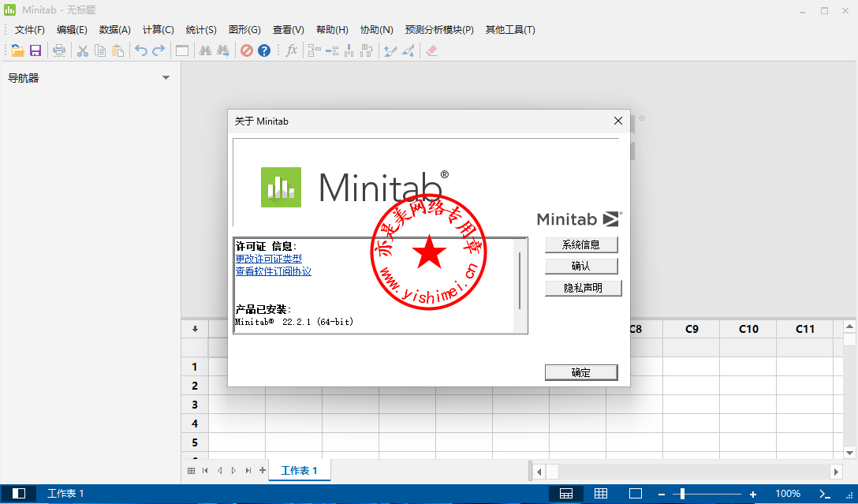Toggle the navigator panel button in status bar
Image resolution: width=858 pixels, height=504 pixels.
coord(19,494)
